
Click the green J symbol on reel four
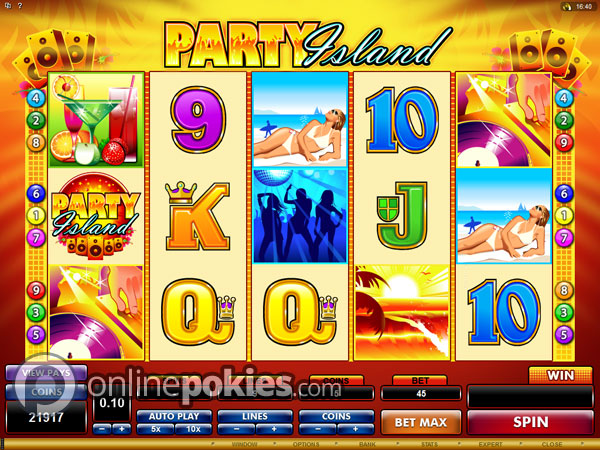tap(402, 215)
